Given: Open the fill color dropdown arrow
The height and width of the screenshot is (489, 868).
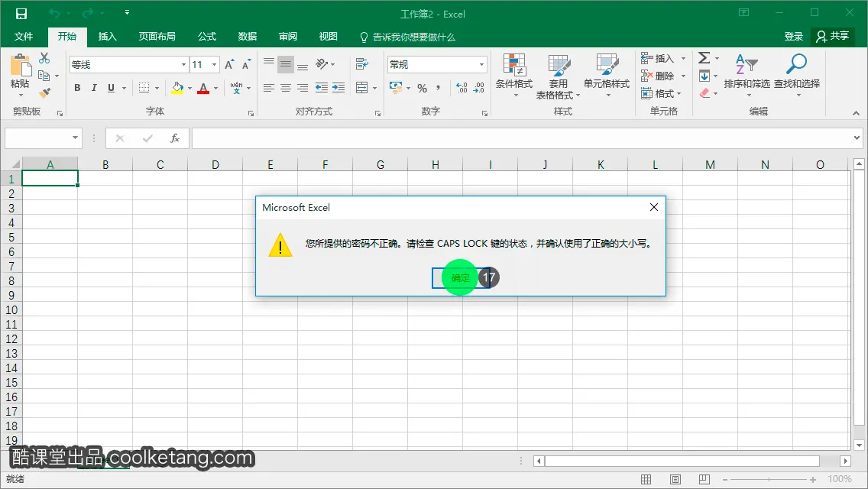Looking at the screenshot, I should coord(189,88).
